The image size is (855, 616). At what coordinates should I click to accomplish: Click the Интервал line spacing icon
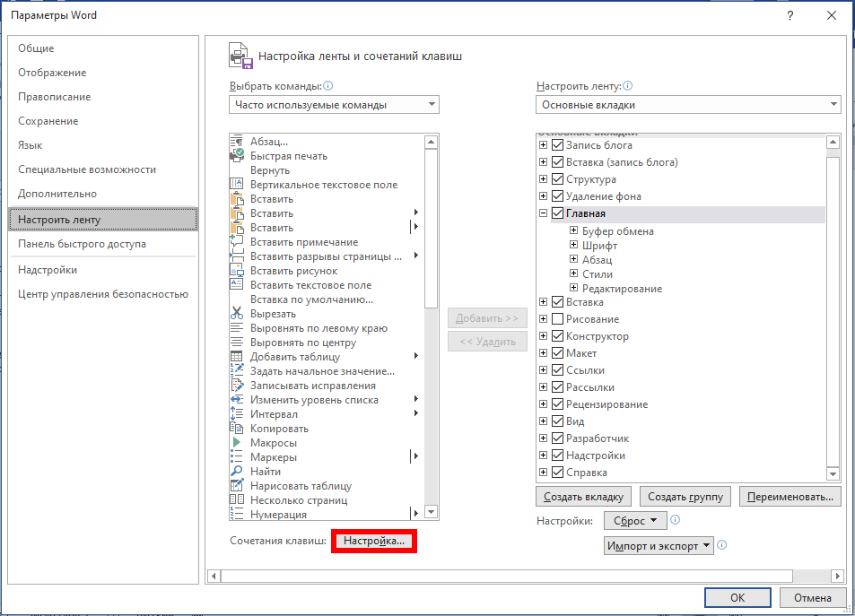(237, 413)
